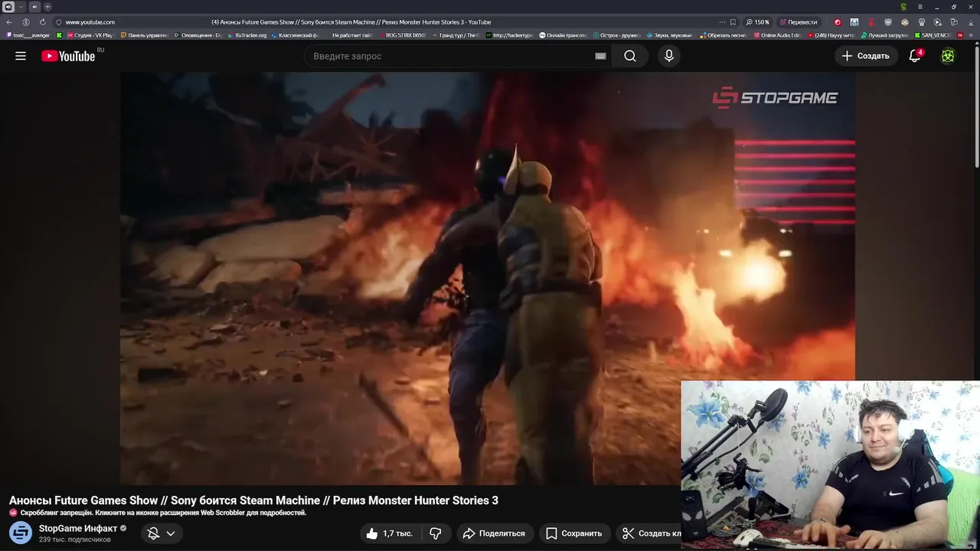Screen dimensions: 980x551
Task: Open the account avatar menu
Action: coord(948,56)
